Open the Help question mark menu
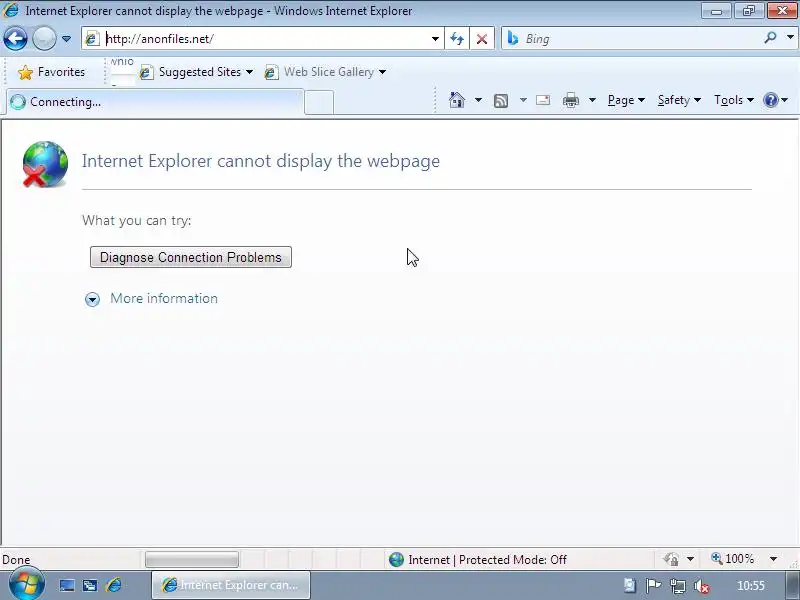The height and width of the screenshot is (600, 800). coord(776,100)
